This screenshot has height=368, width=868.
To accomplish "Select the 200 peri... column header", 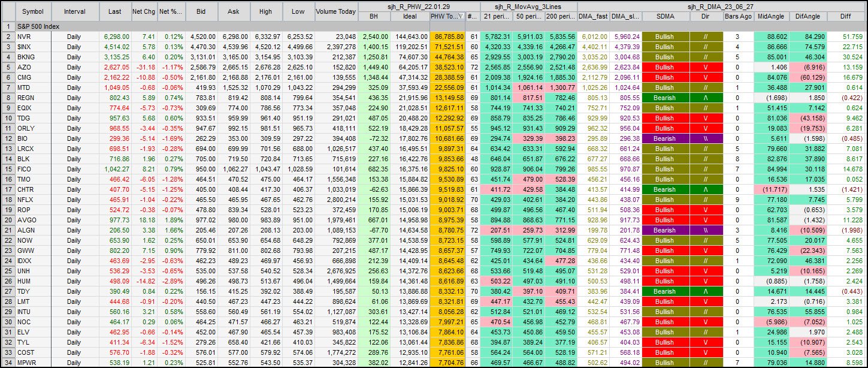I will [x=561, y=17].
